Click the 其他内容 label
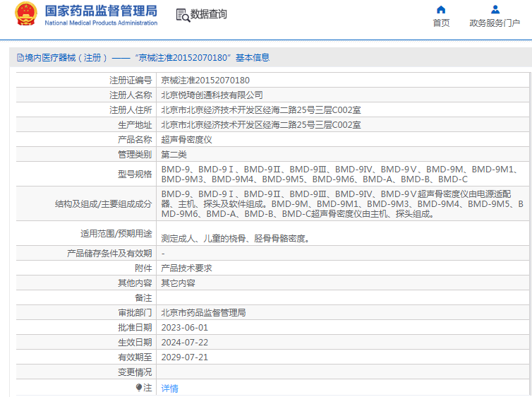 point(135,283)
